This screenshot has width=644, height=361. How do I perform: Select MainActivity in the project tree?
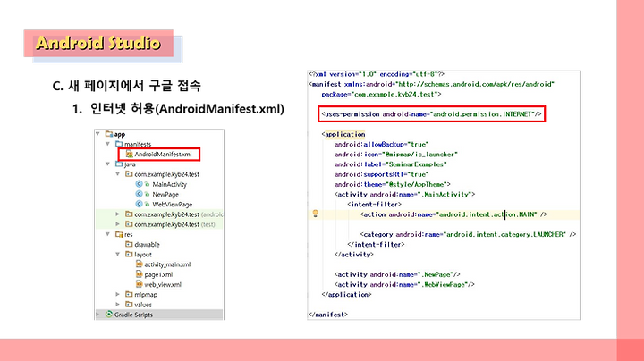169,185
